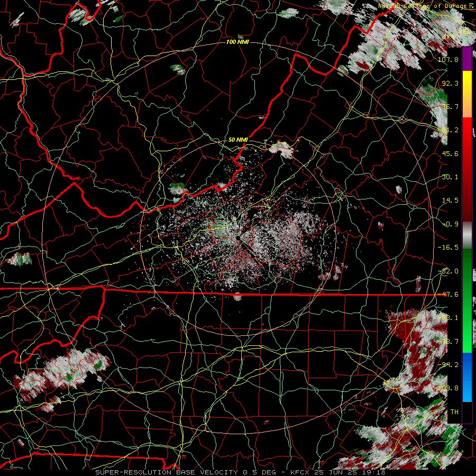Screen dimensions: 476x476
Task: Click the 30.1 velocity scale value
Action: point(450,177)
